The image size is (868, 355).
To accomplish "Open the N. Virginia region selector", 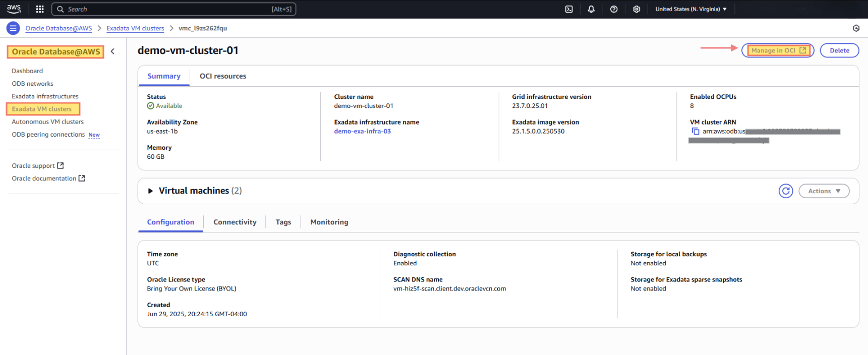I will coord(690,9).
